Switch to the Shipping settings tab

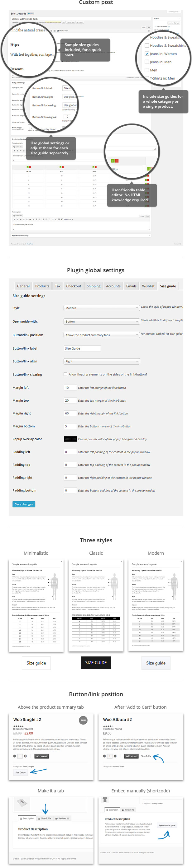pyautogui.click(x=94, y=286)
